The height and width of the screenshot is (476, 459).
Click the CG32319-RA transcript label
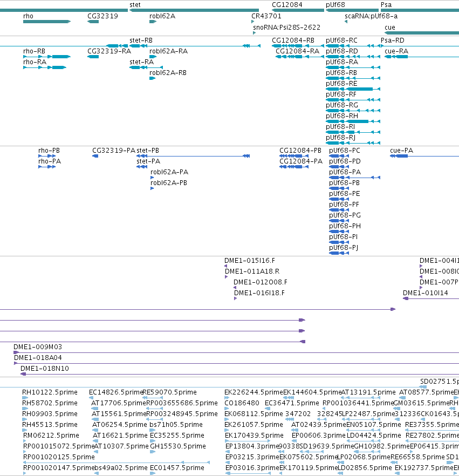(x=109, y=51)
